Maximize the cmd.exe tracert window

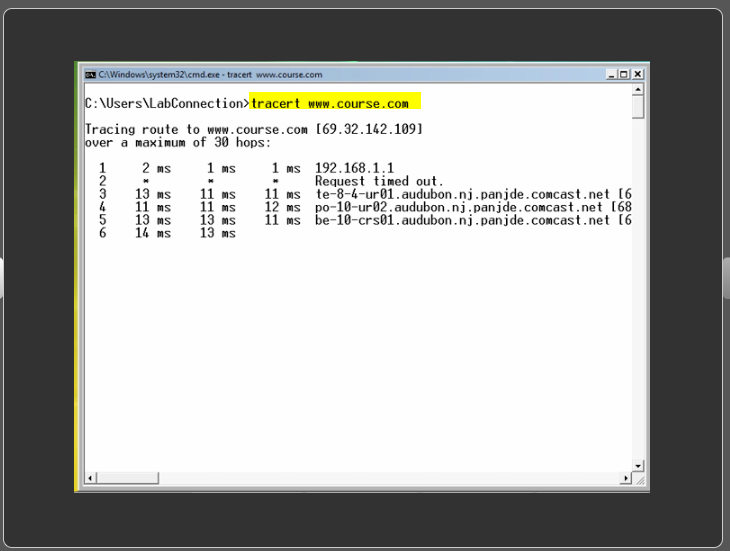[x=624, y=74]
